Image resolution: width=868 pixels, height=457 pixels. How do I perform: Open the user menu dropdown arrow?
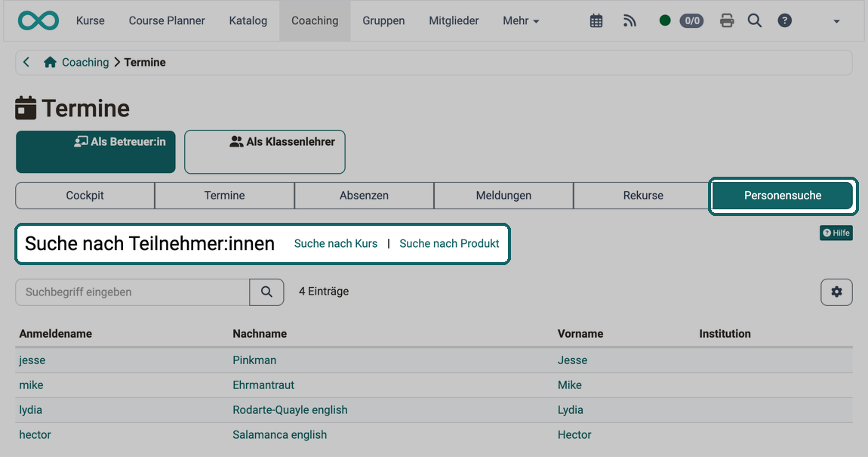point(836,21)
